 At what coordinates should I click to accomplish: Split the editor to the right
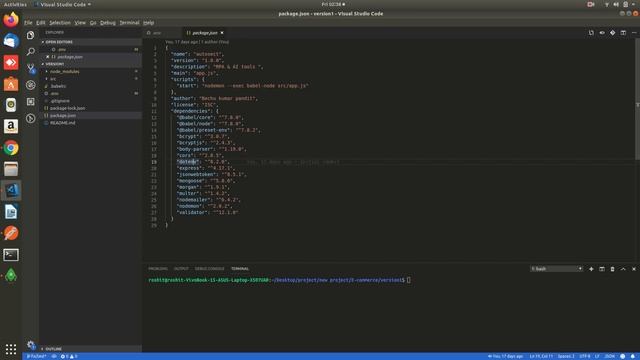pos(623,33)
